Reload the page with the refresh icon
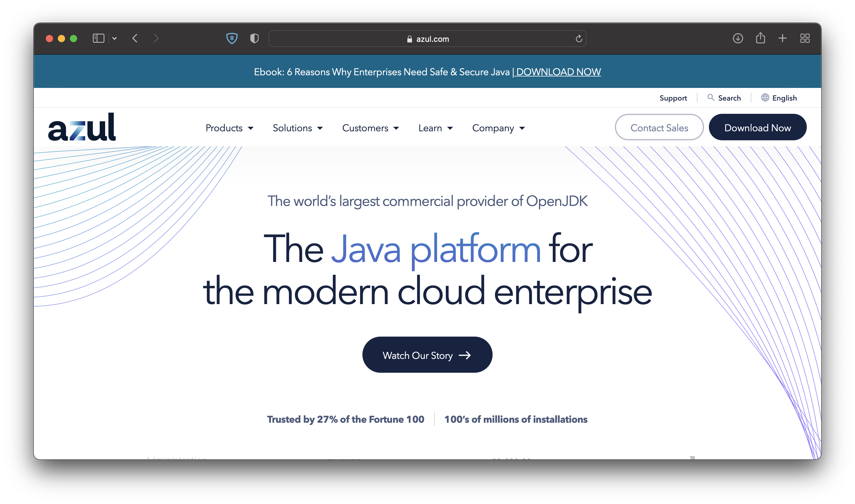This screenshot has height=504, width=855. pos(579,39)
